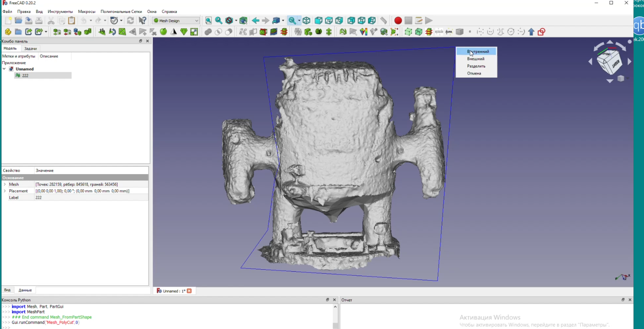This screenshot has width=644, height=329.
Task: Collapse the Unnamed document tree node
Action: pyautogui.click(x=4, y=69)
